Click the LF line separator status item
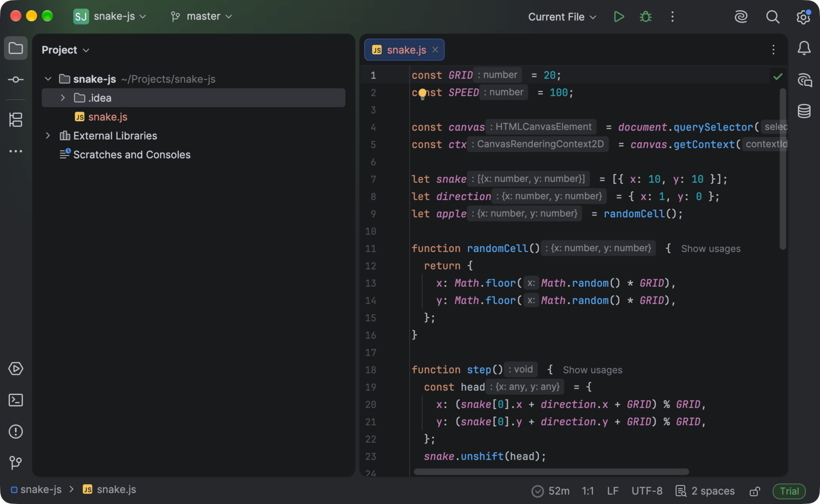 click(x=612, y=491)
